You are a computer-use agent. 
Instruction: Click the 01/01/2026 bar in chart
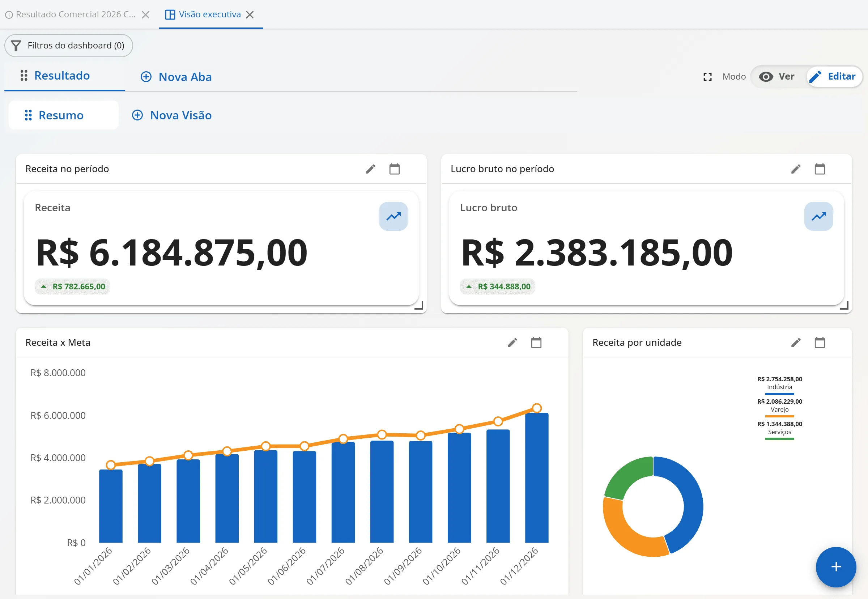111,506
